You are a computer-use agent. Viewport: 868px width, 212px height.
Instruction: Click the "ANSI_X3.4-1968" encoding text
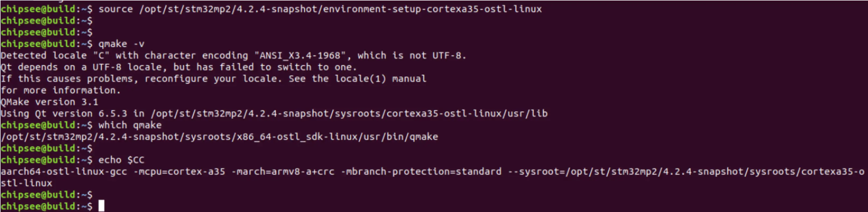300,55
